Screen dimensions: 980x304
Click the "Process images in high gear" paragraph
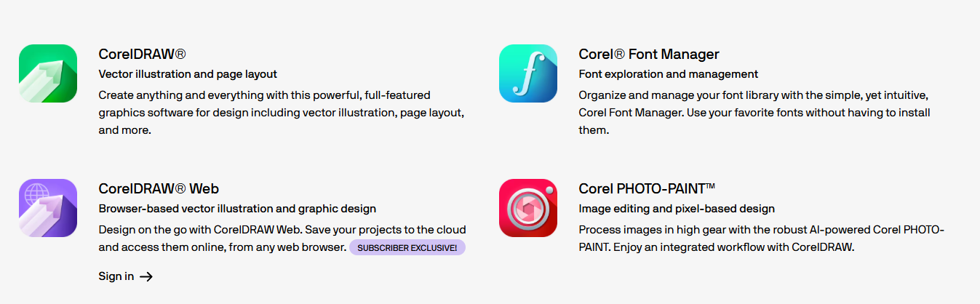[761, 239]
